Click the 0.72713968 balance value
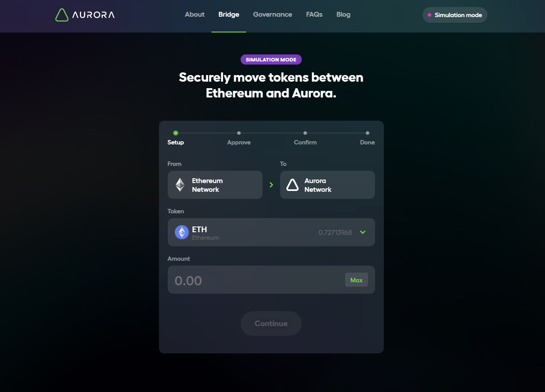This screenshot has width=545, height=392. pos(335,233)
